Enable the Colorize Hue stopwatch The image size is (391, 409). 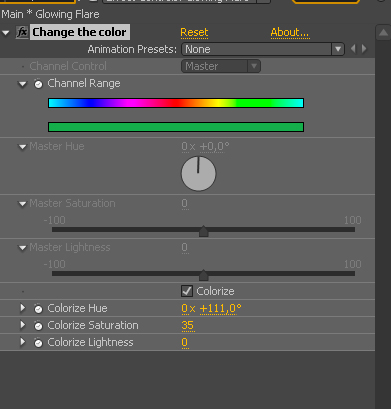pyautogui.click(x=38, y=309)
